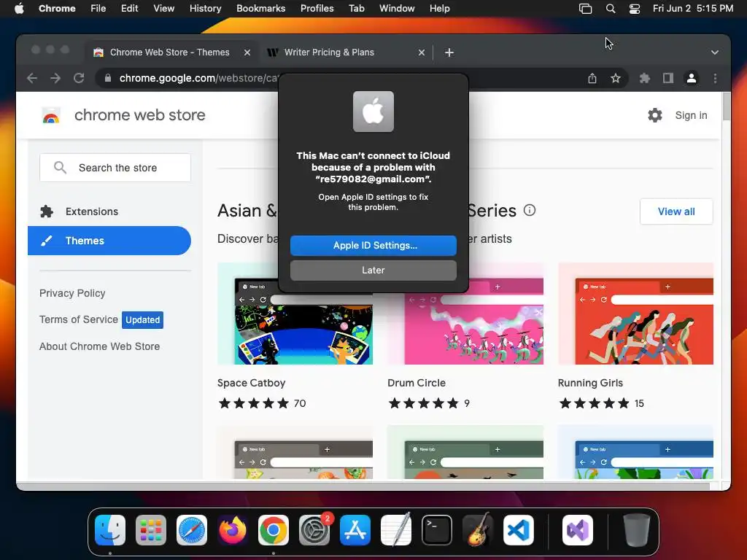Screen dimensions: 747x560
Task: Toggle Chrome's side panel icon
Action: [x=668, y=78]
